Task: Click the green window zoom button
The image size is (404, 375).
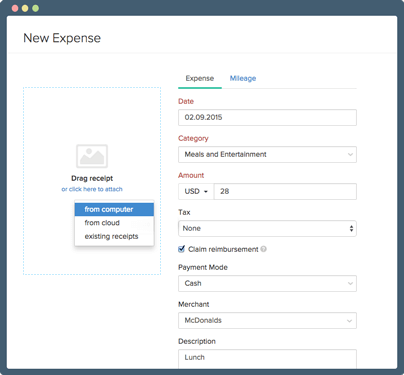Action: click(x=35, y=8)
